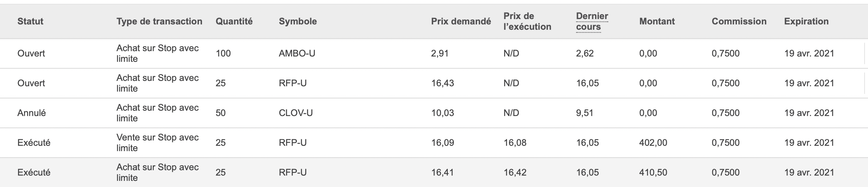Screen dimensions: 868x187
Task: Click the quantity 100 cell
Action: (x=223, y=53)
